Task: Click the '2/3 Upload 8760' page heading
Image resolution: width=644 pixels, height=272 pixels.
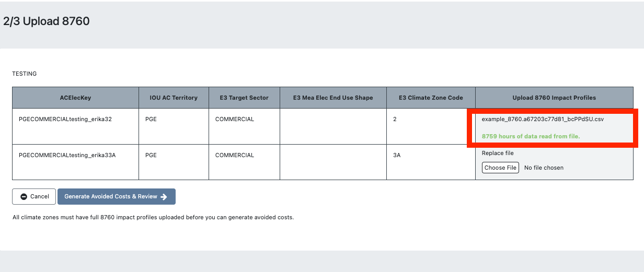Action: point(47,21)
